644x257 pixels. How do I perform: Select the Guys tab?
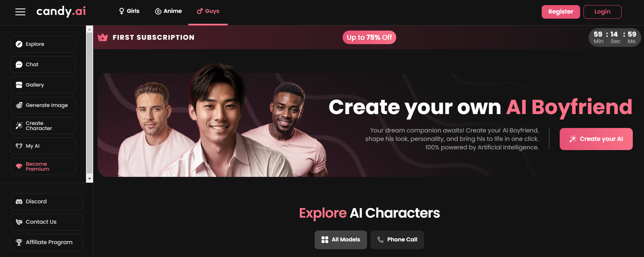point(208,11)
